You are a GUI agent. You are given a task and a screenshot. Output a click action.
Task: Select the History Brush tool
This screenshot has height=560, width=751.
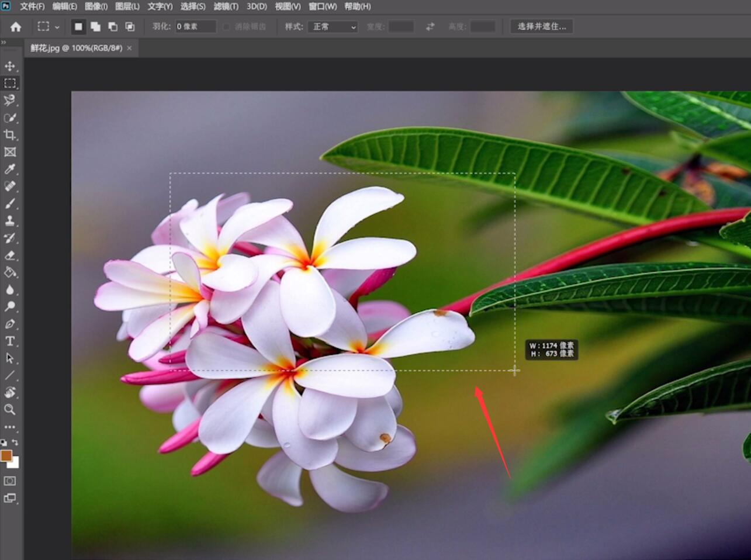[x=10, y=238]
